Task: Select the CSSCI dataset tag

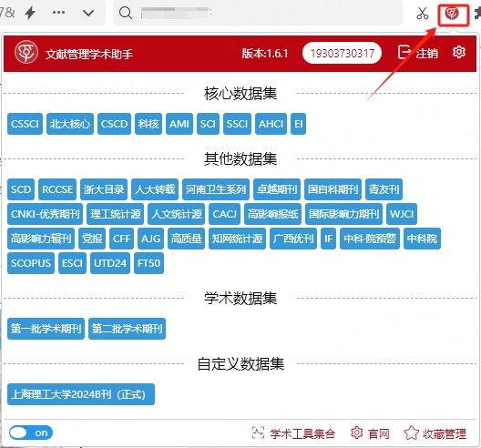Action: tap(25, 124)
